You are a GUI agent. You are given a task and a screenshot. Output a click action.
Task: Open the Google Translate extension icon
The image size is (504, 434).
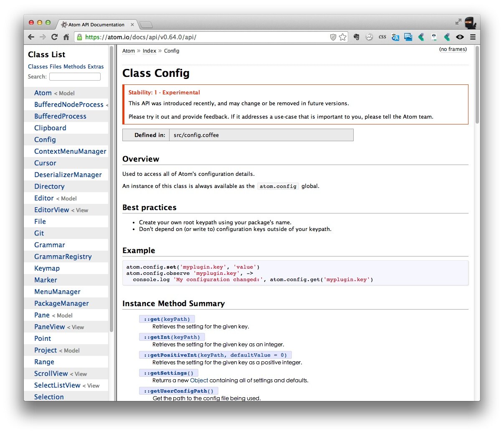(x=395, y=37)
